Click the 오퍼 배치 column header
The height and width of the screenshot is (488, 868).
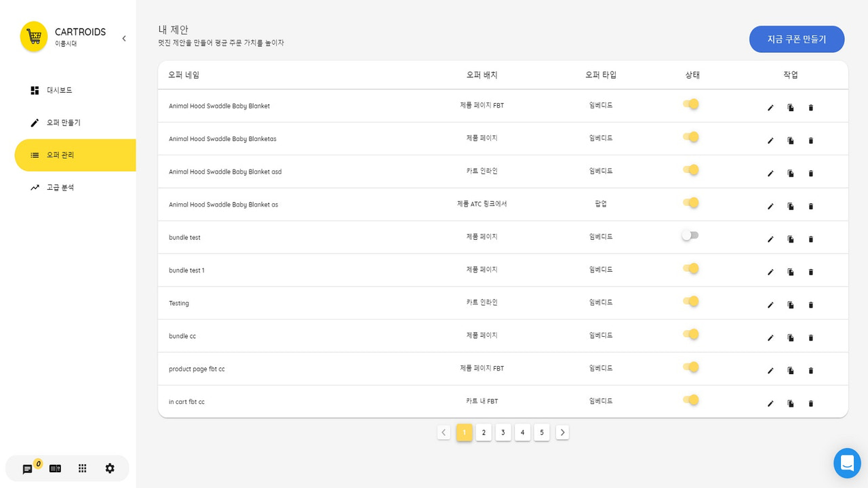[x=482, y=75]
